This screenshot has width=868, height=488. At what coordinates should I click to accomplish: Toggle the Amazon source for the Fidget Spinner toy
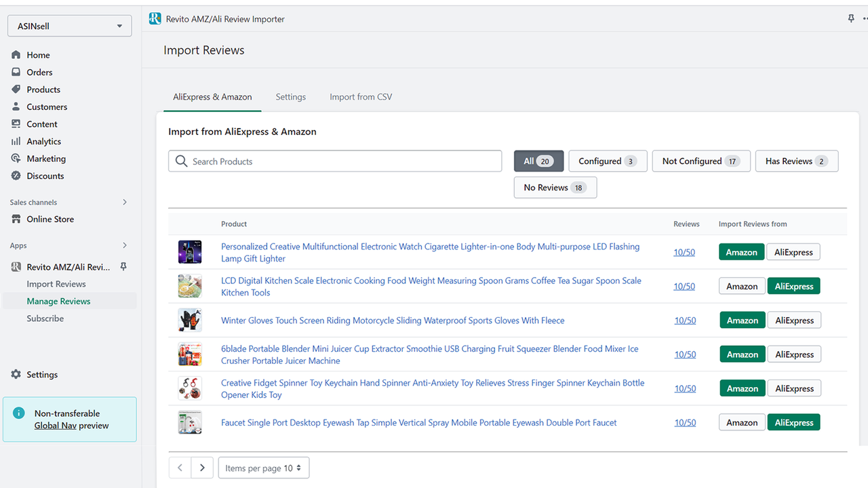coord(742,388)
